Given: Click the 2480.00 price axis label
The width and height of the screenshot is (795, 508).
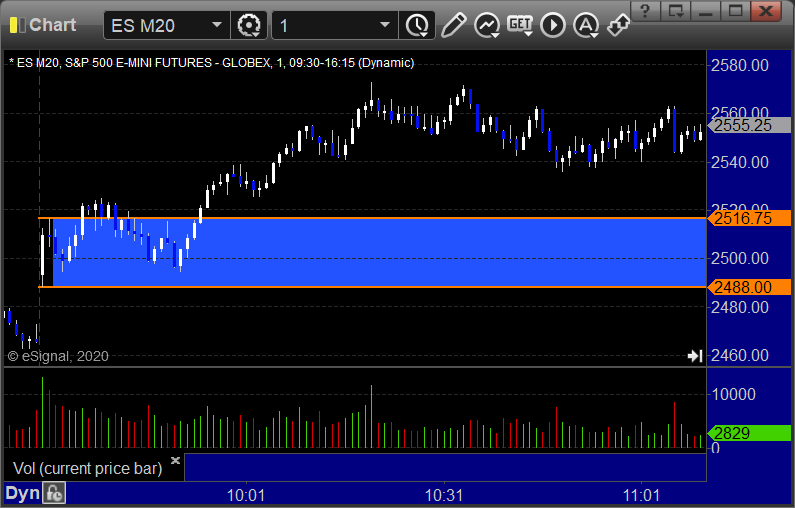Looking at the screenshot, I should pyautogui.click(x=740, y=307).
